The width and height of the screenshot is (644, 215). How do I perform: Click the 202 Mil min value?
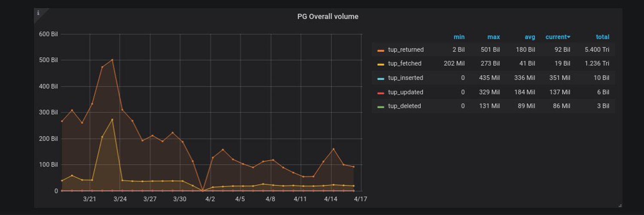click(x=454, y=64)
